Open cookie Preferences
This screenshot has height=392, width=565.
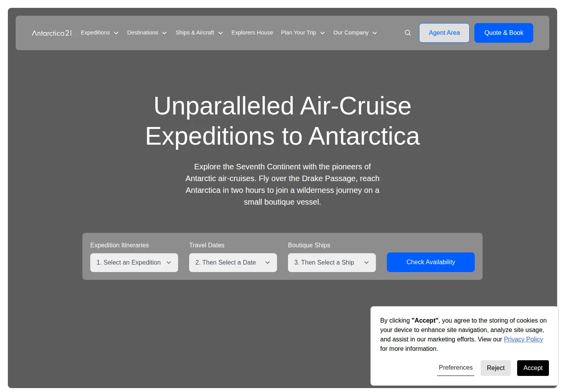click(456, 368)
